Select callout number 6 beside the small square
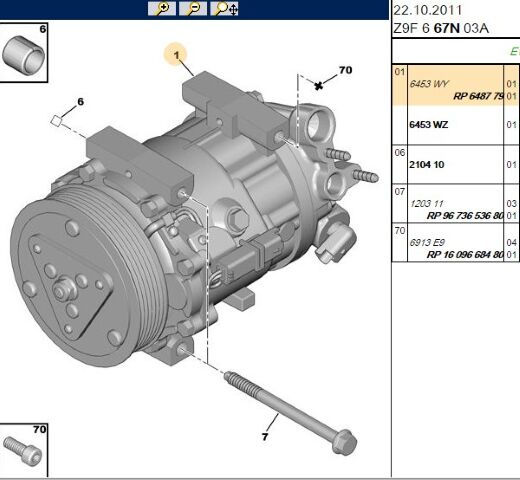Image resolution: width=520 pixels, height=480 pixels. tap(80, 102)
